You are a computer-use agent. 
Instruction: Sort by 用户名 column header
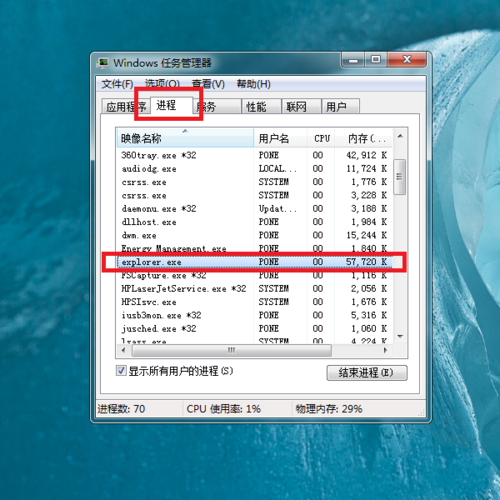pos(280,138)
